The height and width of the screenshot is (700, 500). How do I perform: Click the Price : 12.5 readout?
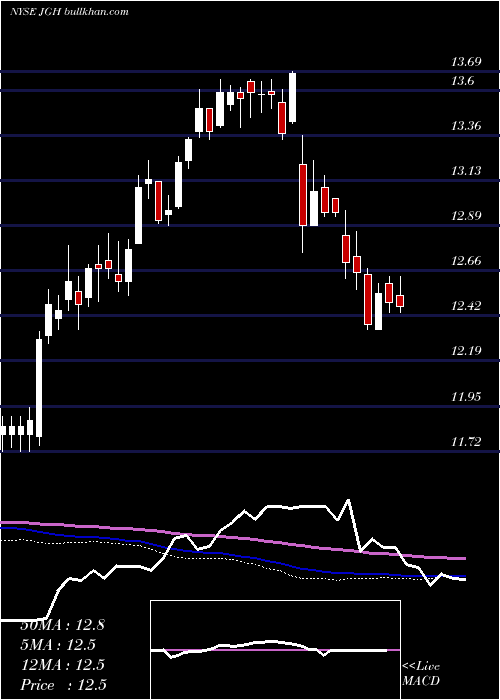[63, 685]
